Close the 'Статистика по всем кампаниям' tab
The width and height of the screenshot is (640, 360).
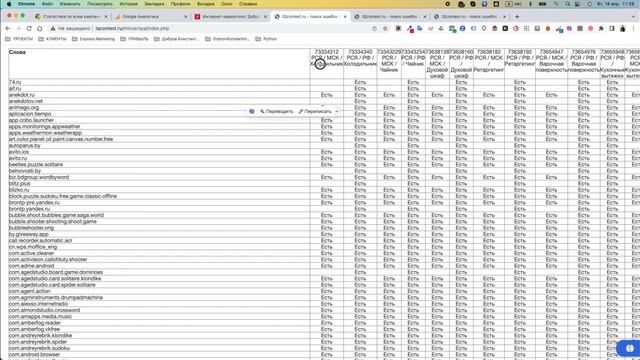point(106,17)
